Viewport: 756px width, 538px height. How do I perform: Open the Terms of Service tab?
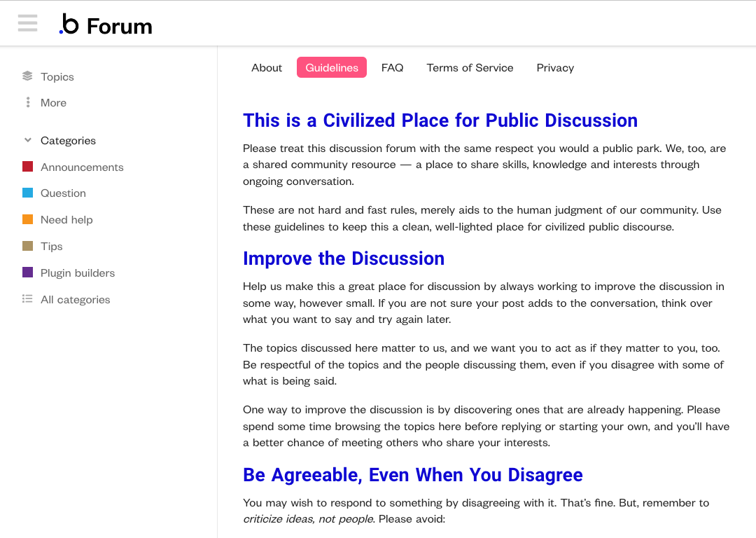coord(470,67)
